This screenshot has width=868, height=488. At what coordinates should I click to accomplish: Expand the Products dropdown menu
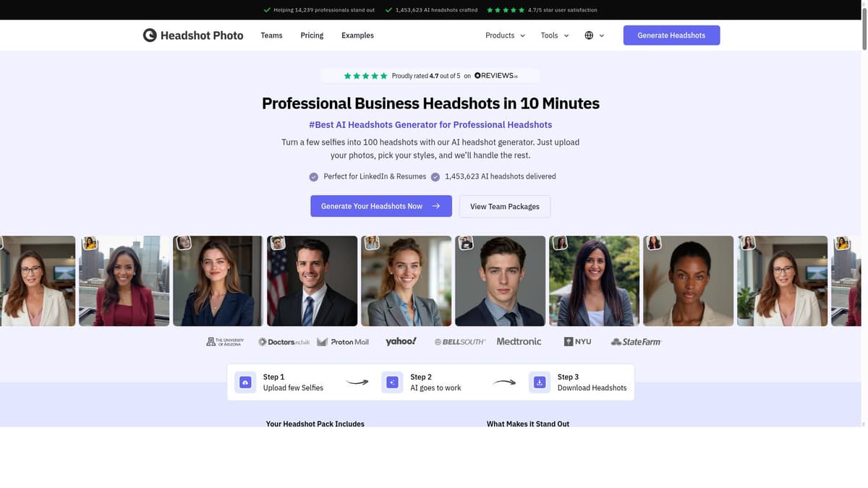(505, 35)
